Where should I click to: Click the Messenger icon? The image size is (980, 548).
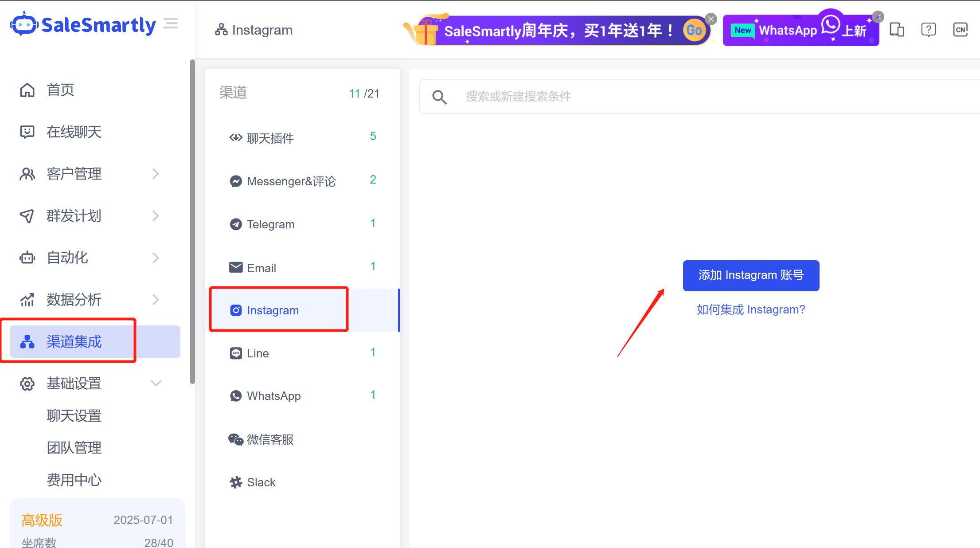tap(236, 181)
